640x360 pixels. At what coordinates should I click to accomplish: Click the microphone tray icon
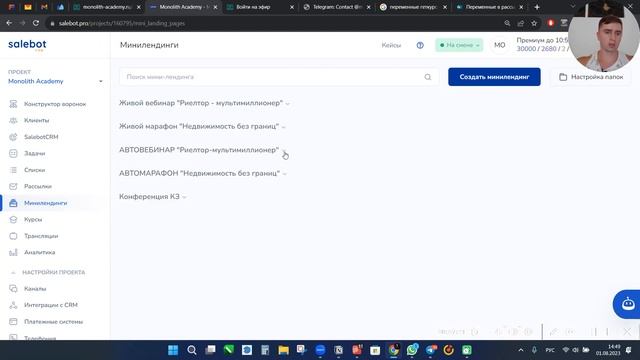[534, 350]
